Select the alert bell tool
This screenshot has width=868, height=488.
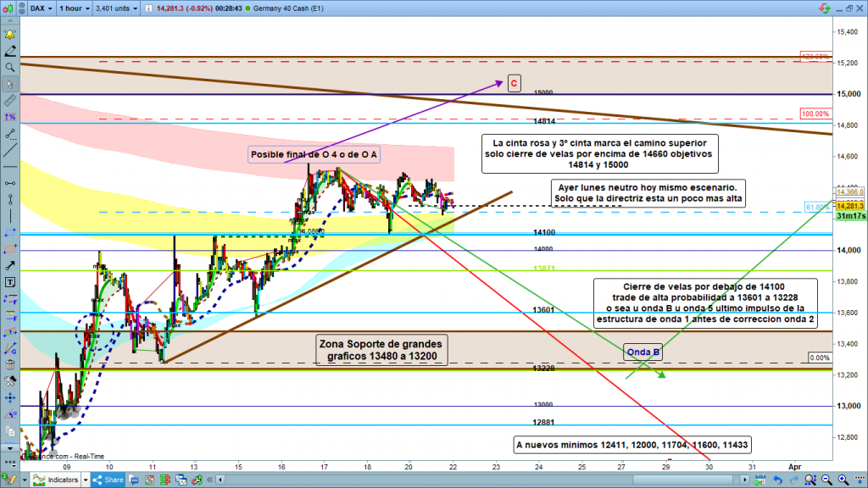click(x=10, y=35)
